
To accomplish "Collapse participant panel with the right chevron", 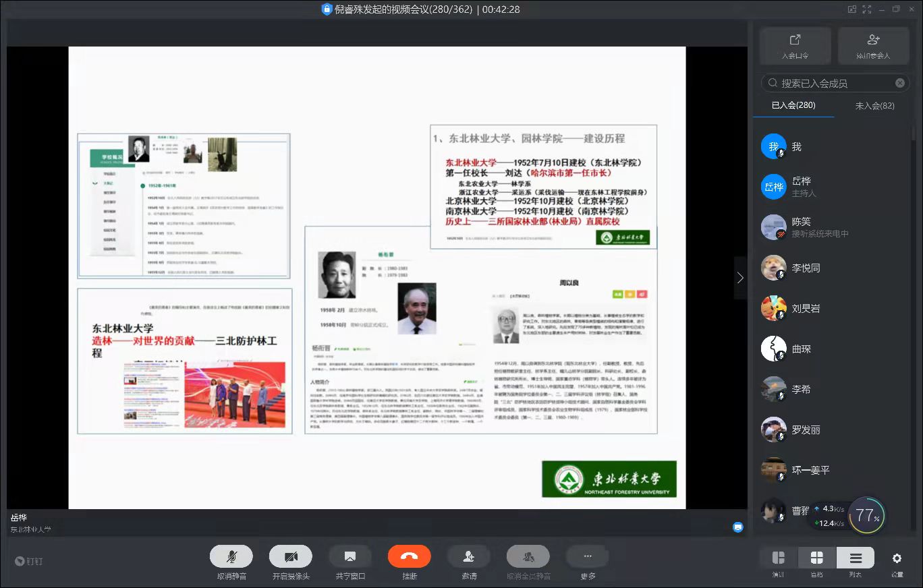I will point(740,278).
